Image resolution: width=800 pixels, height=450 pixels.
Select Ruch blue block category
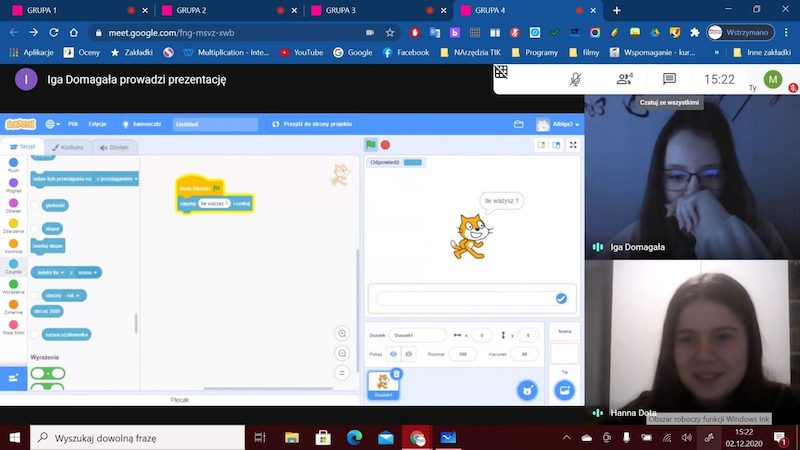14,165
